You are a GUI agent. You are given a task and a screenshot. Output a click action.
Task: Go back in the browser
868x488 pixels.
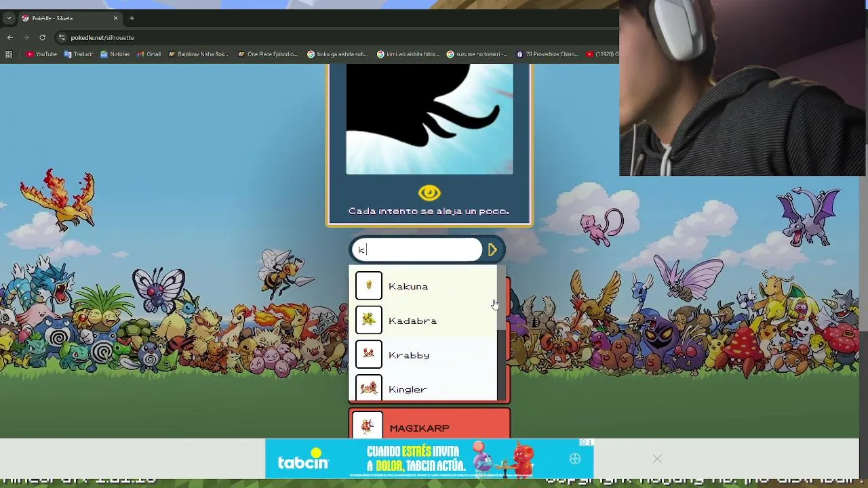9,37
